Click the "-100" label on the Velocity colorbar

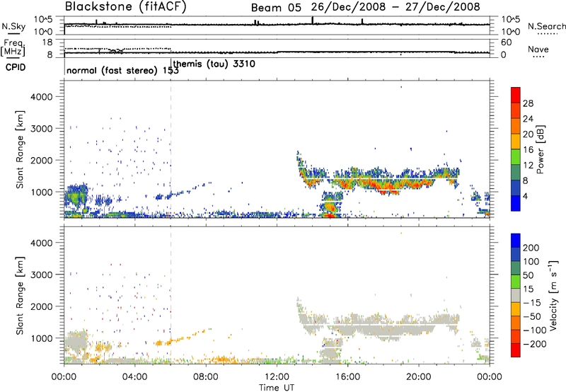coord(534,330)
